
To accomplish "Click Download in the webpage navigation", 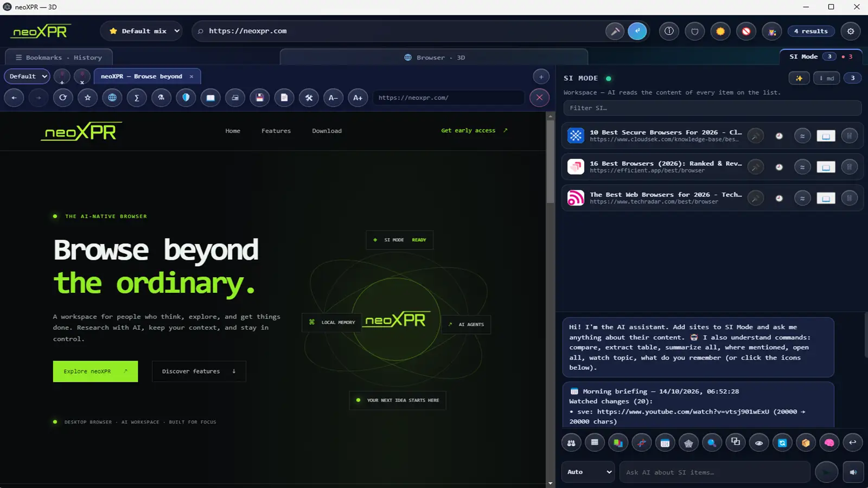I will click(x=327, y=131).
